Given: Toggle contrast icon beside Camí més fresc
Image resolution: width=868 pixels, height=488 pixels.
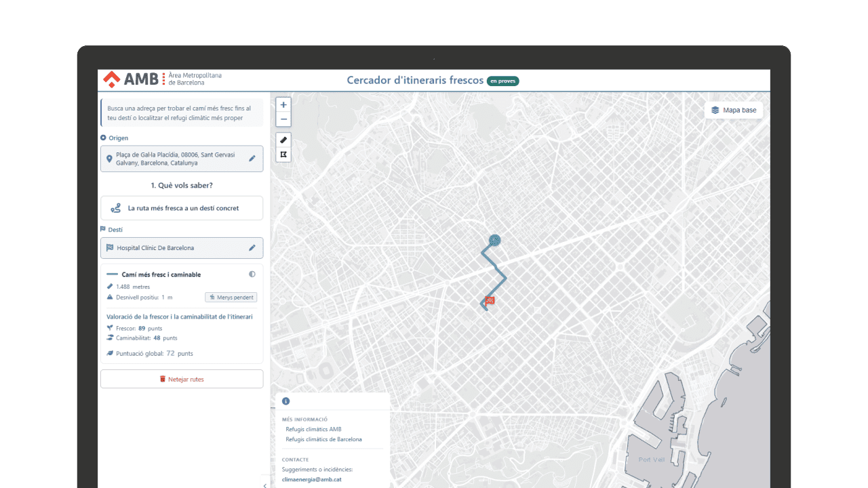Looking at the screenshot, I should (x=252, y=274).
